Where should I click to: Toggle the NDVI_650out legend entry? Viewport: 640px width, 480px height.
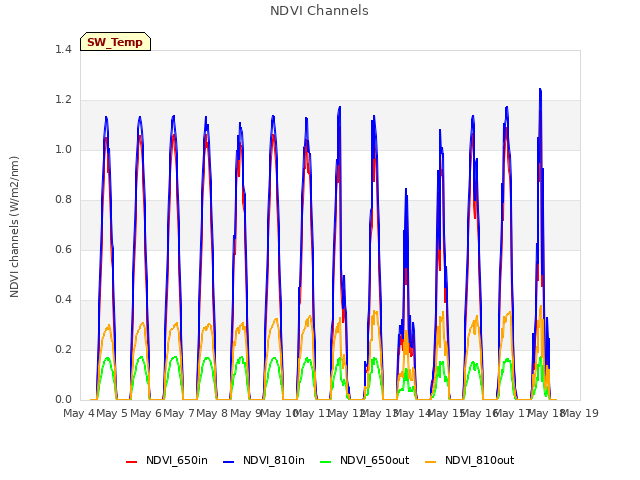(364, 461)
